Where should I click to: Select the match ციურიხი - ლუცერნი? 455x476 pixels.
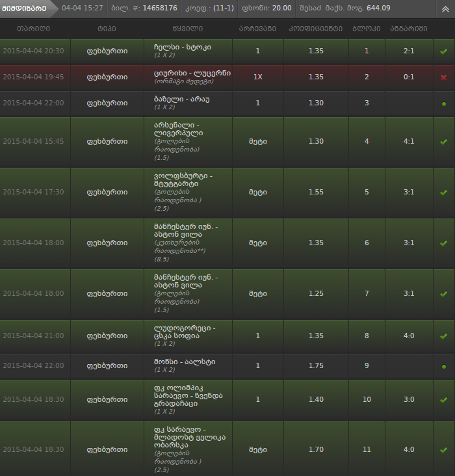(192, 73)
